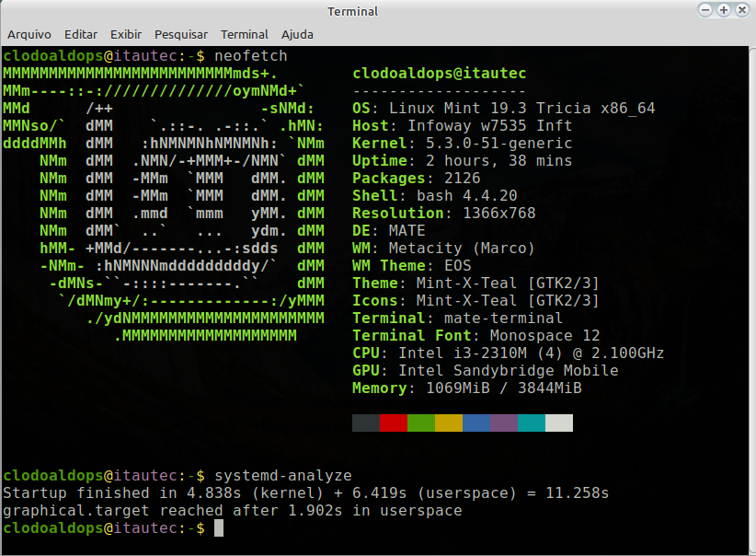Click the yellow color block

tap(449, 423)
